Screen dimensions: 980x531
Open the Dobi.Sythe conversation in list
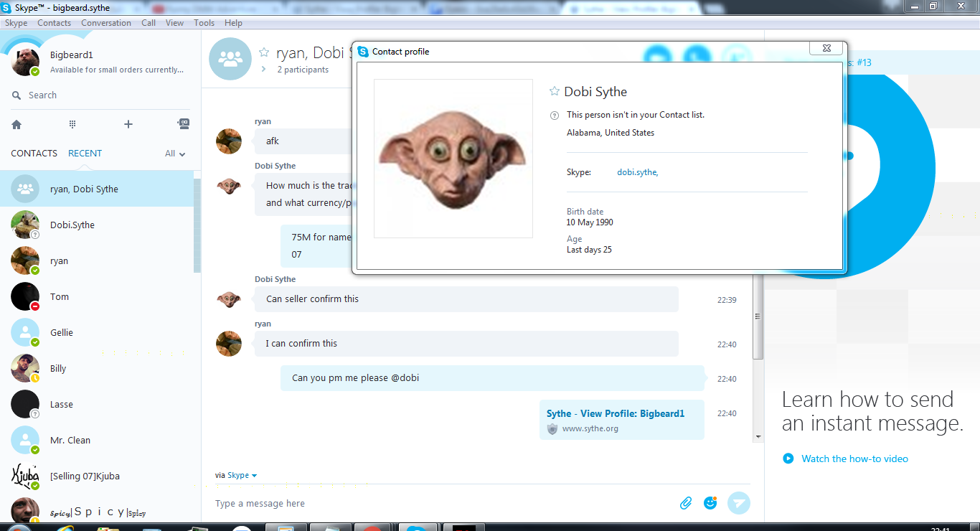(x=97, y=225)
